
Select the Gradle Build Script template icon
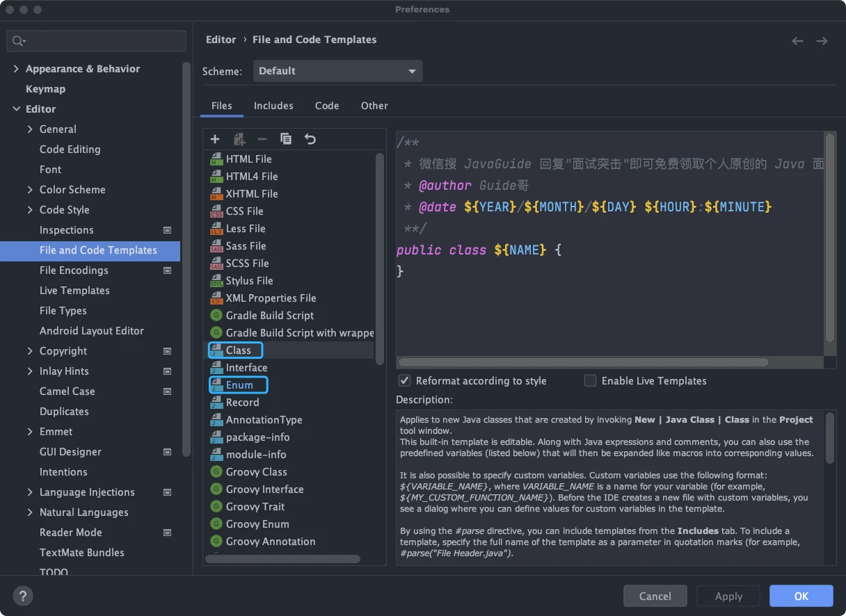[x=216, y=316]
